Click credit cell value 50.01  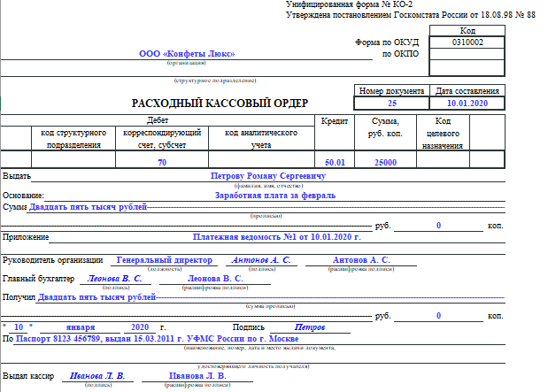pyautogui.click(x=335, y=160)
